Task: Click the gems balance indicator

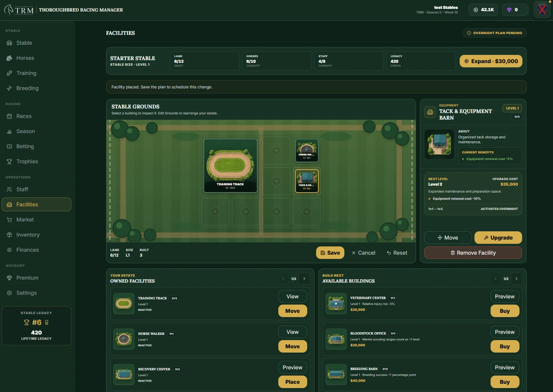Action: [515, 10]
